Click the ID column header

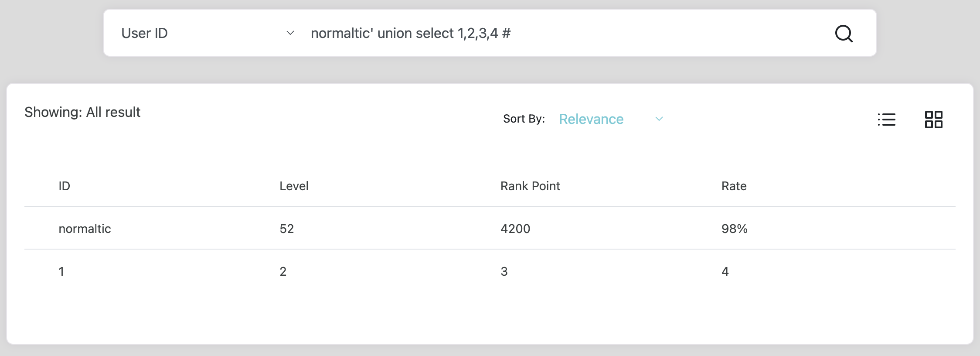coord(65,186)
